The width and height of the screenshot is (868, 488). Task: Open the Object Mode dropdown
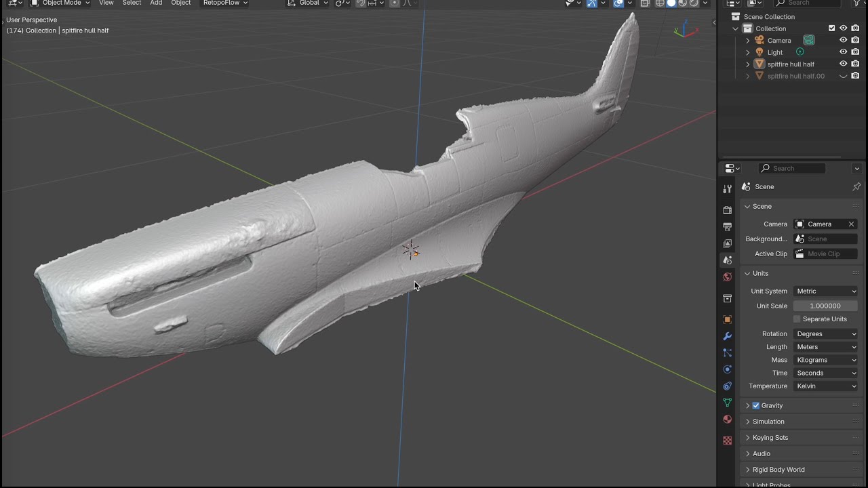click(60, 3)
